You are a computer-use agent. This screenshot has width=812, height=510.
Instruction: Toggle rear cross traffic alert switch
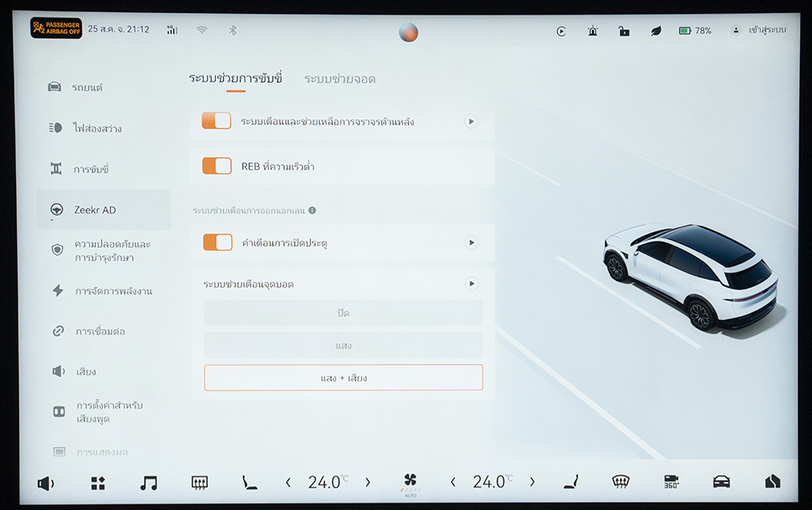[217, 121]
